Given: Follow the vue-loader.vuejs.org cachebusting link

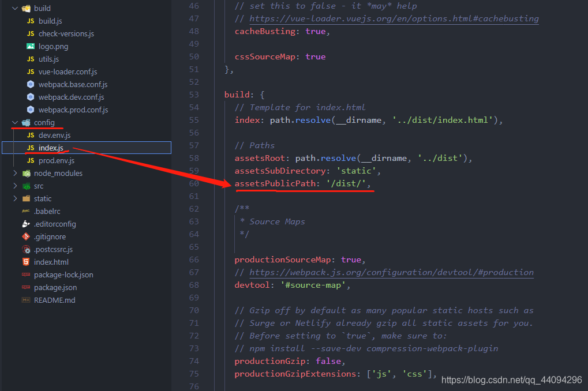Looking at the screenshot, I should pyautogui.click(x=394, y=18).
